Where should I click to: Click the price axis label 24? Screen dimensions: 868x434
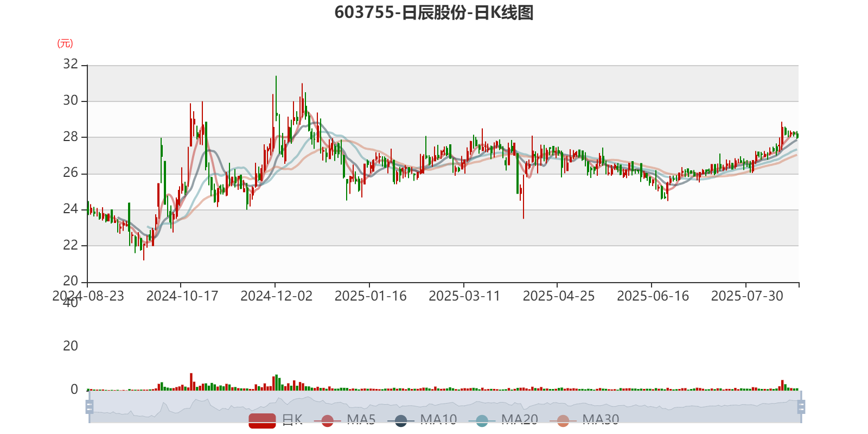click(71, 209)
